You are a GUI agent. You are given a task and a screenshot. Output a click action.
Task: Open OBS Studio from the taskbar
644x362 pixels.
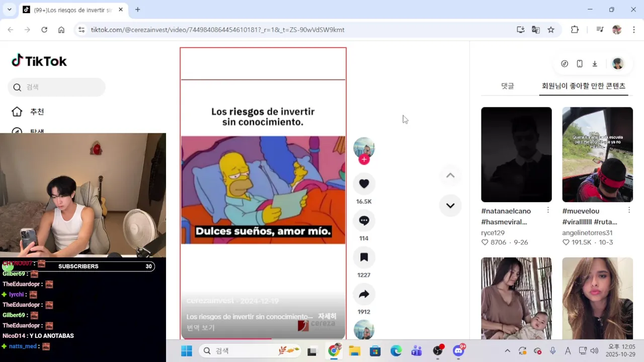click(x=438, y=351)
